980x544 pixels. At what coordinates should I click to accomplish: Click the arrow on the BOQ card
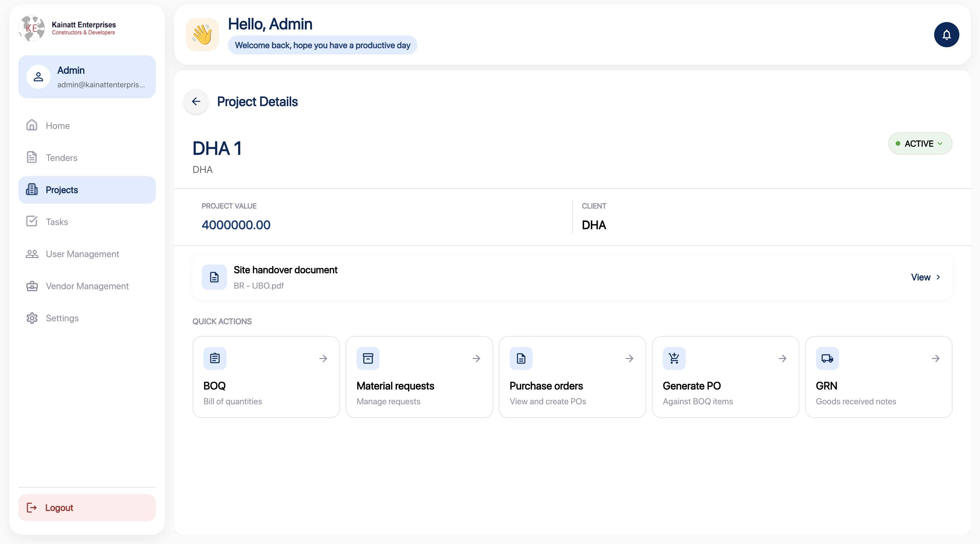click(323, 358)
